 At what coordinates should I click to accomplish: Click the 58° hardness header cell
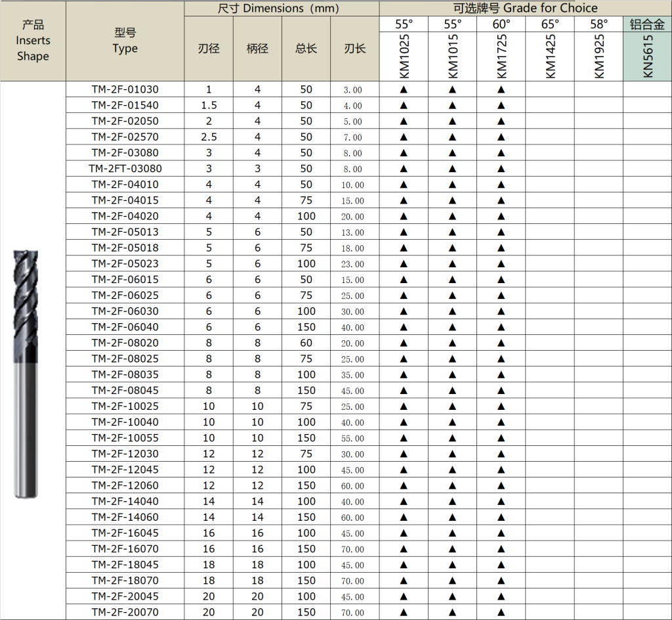[598, 24]
